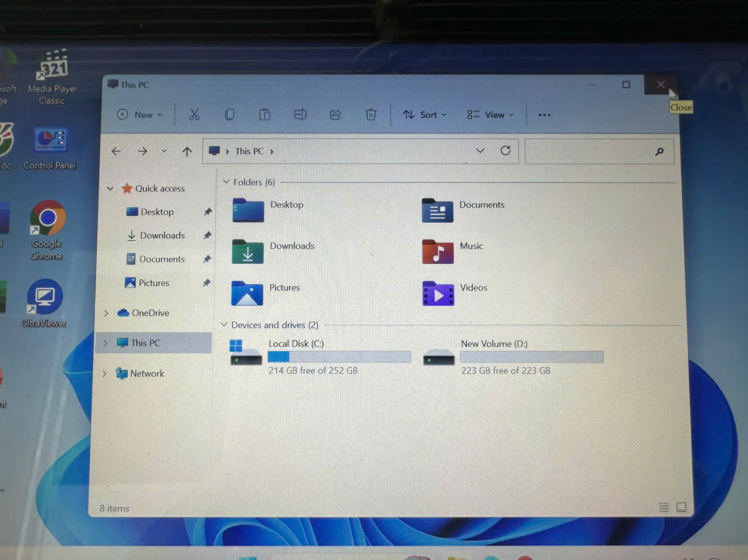
Task: Select Network in the navigation pane
Action: [140, 373]
